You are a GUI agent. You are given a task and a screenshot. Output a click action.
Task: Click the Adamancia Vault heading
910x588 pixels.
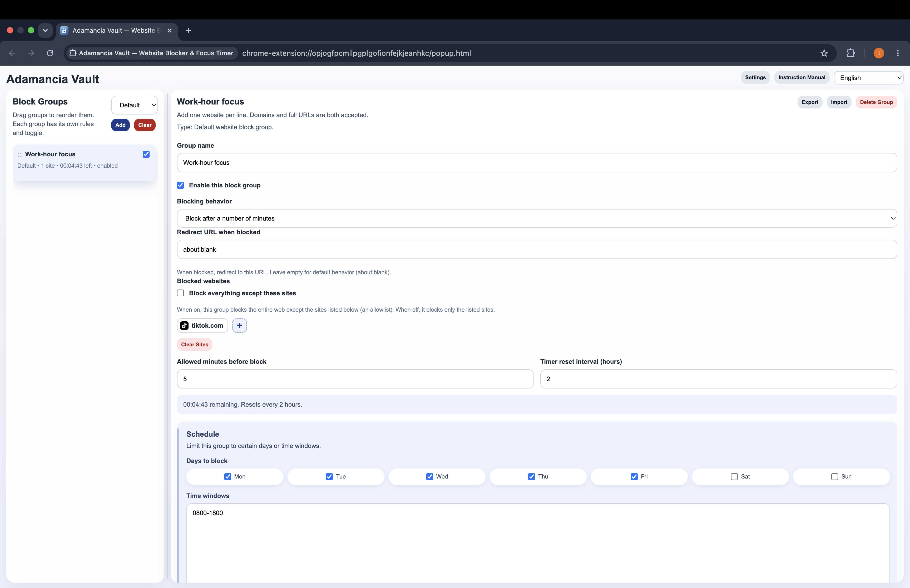[53, 79]
